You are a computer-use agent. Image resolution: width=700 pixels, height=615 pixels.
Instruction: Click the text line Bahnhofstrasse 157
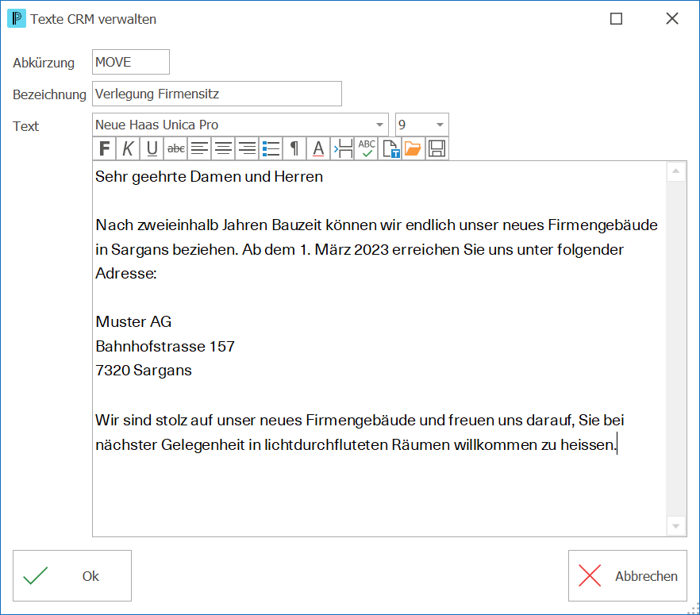(165, 346)
